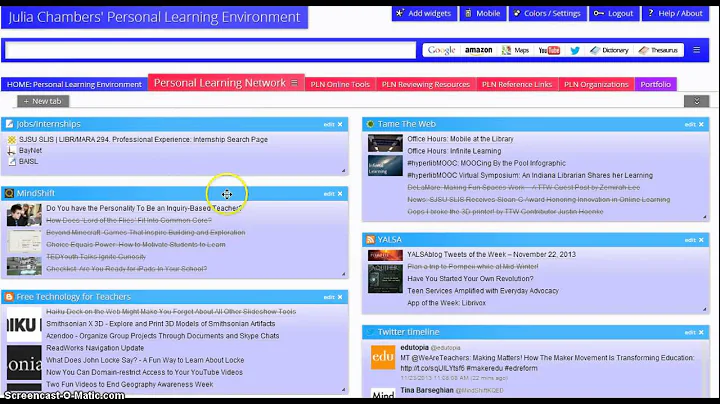The height and width of the screenshot is (404, 720).
Task: Switch to PLN Online Tools tab
Action: (x=340, y=84)
